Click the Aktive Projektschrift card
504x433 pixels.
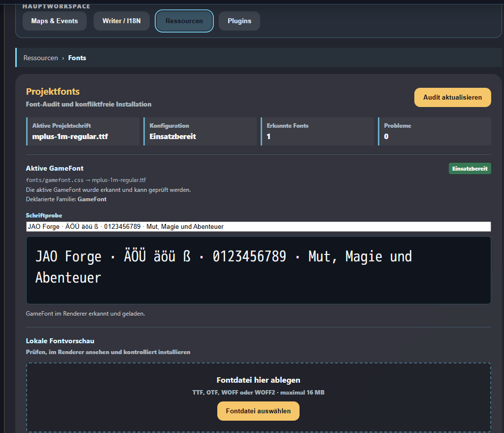click(x=83, y=131)
